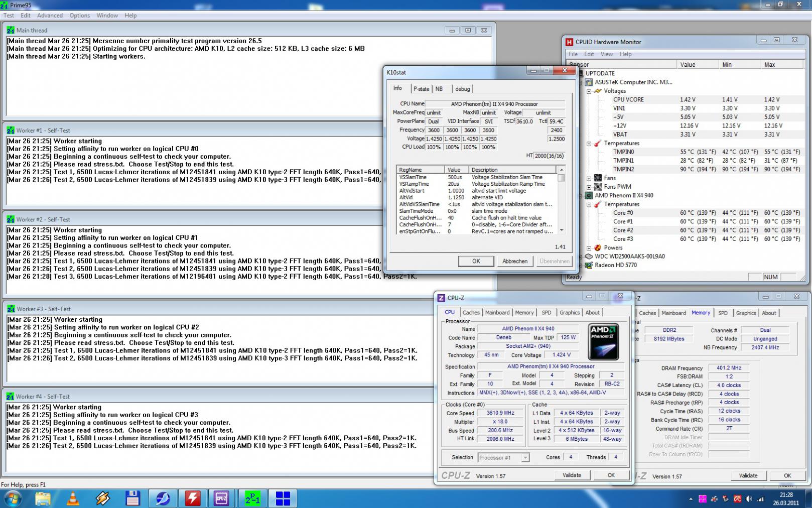The image size is (812, 508).
Task: Click the RegName column header in K10stat
Action: pyautogui.click(x=421, y=170)
